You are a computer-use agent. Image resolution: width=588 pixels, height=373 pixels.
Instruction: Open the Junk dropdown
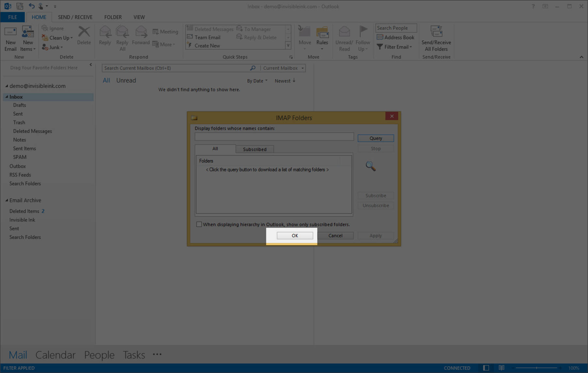(52, 47)
